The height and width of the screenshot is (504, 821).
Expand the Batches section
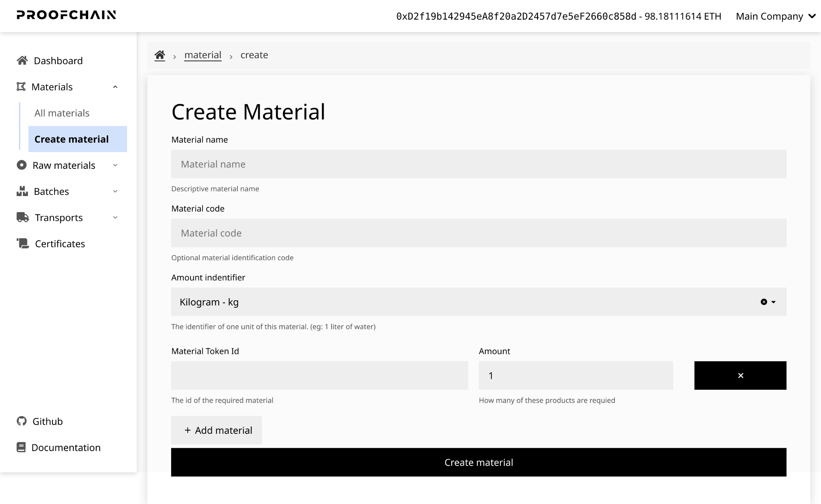(x=115, y=191)
